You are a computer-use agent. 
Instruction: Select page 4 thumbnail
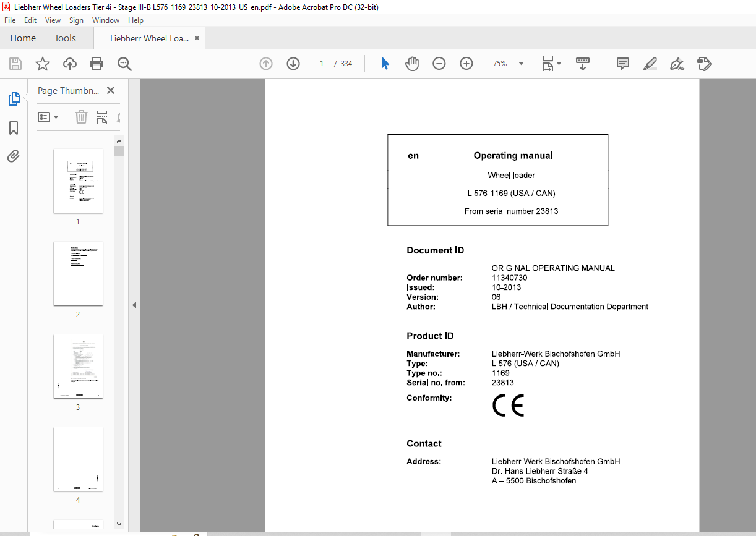click(78, 459)
